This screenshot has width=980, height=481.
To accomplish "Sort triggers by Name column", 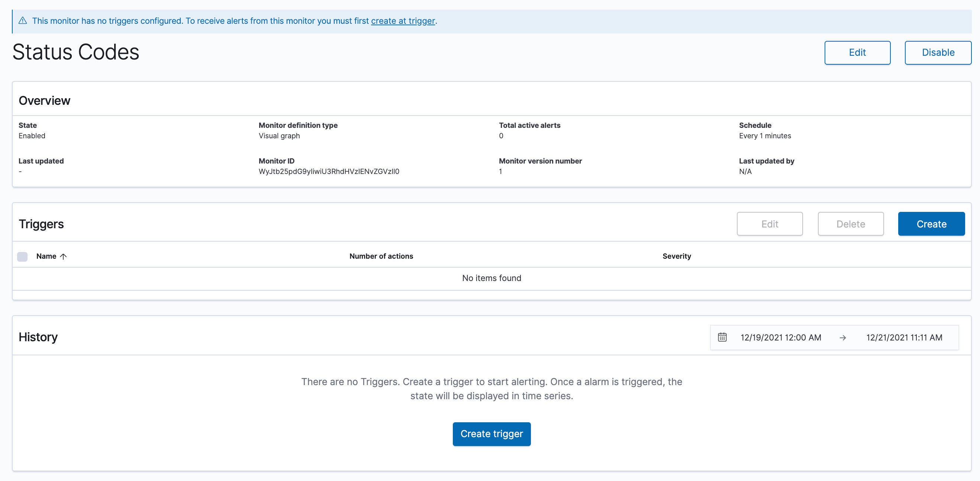I will pos(46,256).
